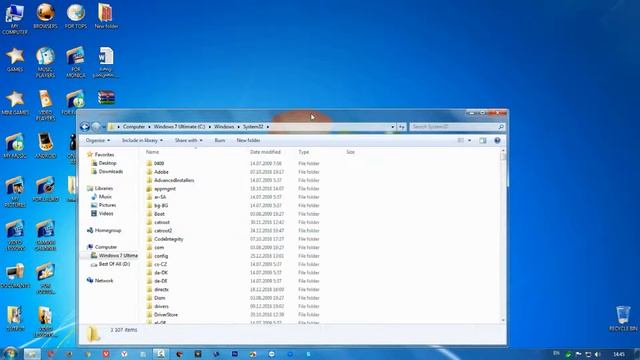Select the ANDROID desktop icon

[x=45, y=146]
